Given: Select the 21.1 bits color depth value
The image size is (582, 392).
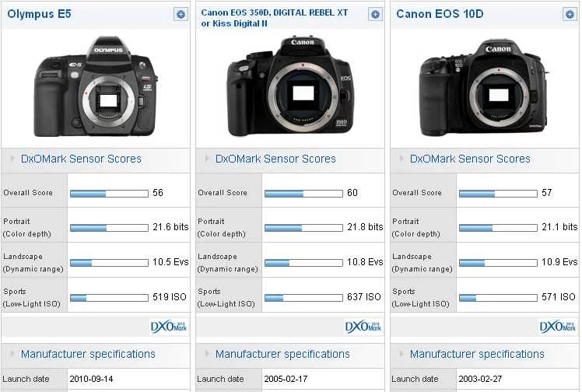Looking at the screenshot, I should pos(559,227).
